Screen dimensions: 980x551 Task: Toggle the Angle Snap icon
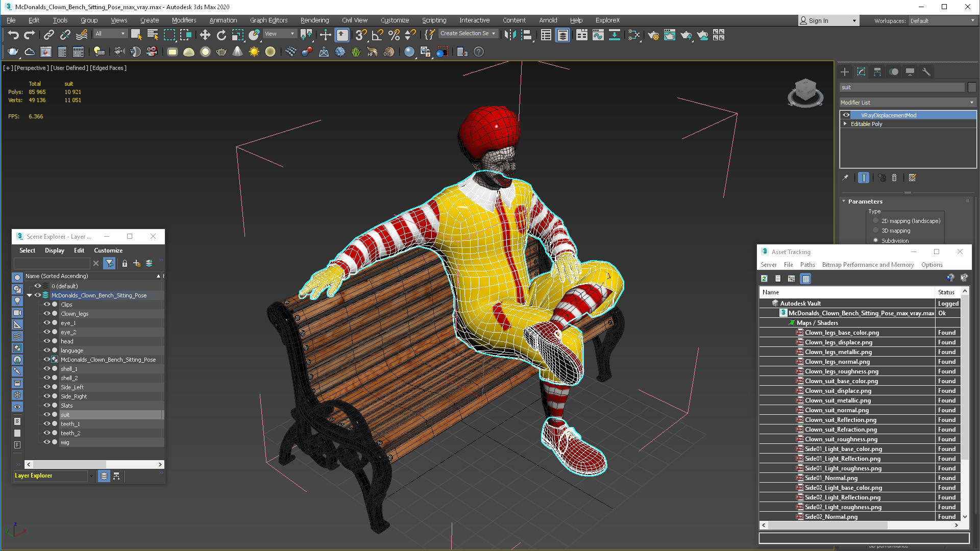(x=377, y=35)
